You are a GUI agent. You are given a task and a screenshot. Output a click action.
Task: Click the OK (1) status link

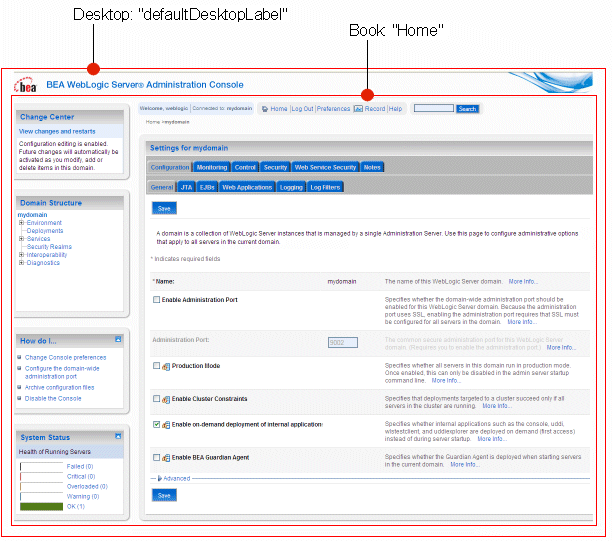[76, 507]
